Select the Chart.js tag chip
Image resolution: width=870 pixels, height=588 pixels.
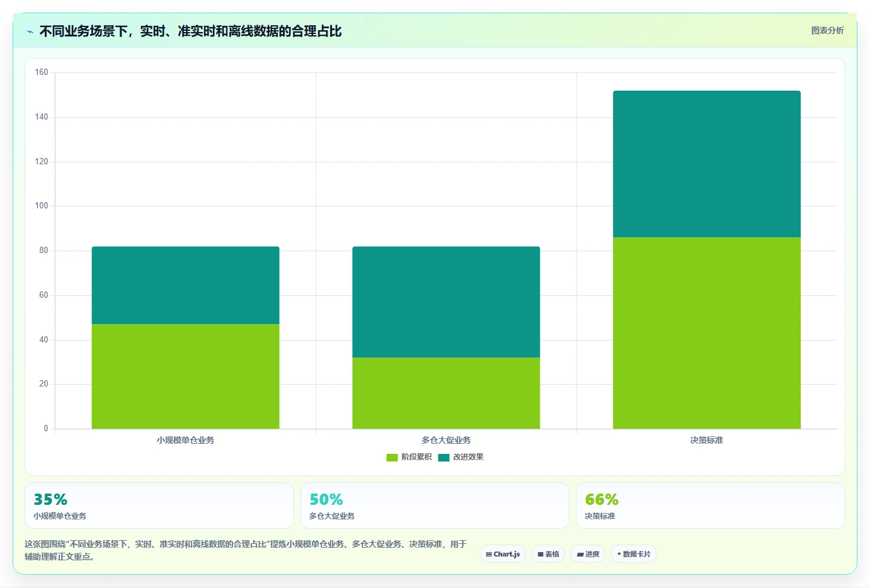(503, 554)
